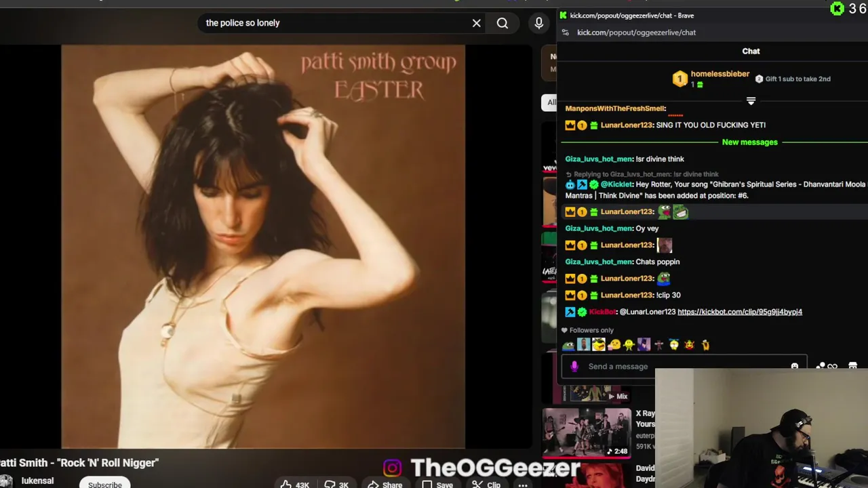Insert the yellow smiley figure quick emote

click(629, 345)
